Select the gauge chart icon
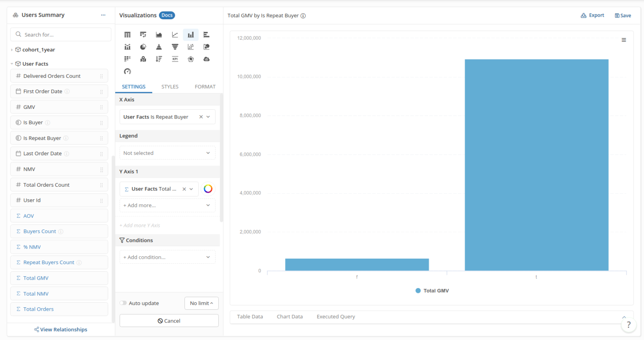Screen dimensions: 644x340 point(127,71)
